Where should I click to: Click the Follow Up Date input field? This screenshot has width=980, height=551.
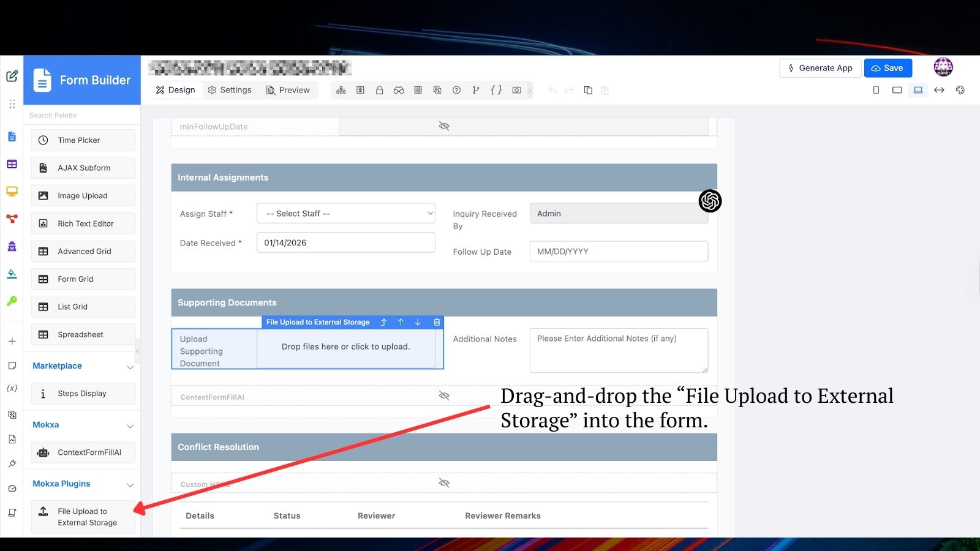tap(619, 252)
